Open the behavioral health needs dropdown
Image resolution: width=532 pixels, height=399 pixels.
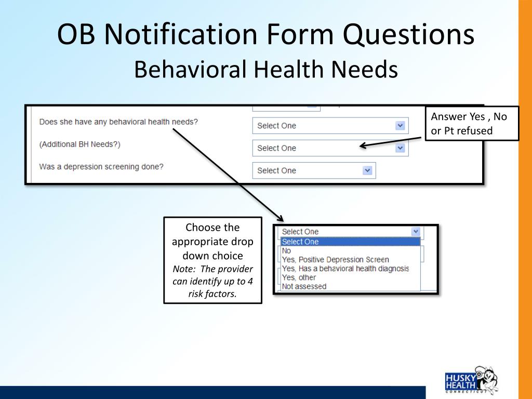(330, 126)
